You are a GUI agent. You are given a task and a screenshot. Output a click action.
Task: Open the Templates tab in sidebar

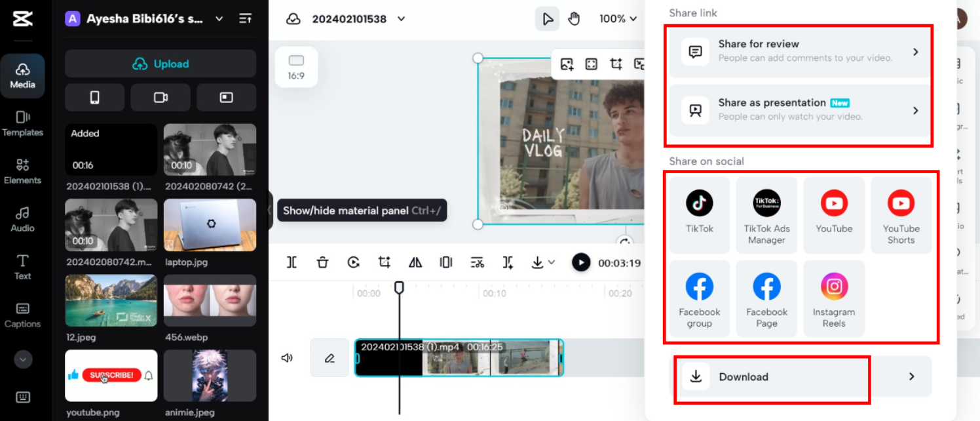click(22, 123)
